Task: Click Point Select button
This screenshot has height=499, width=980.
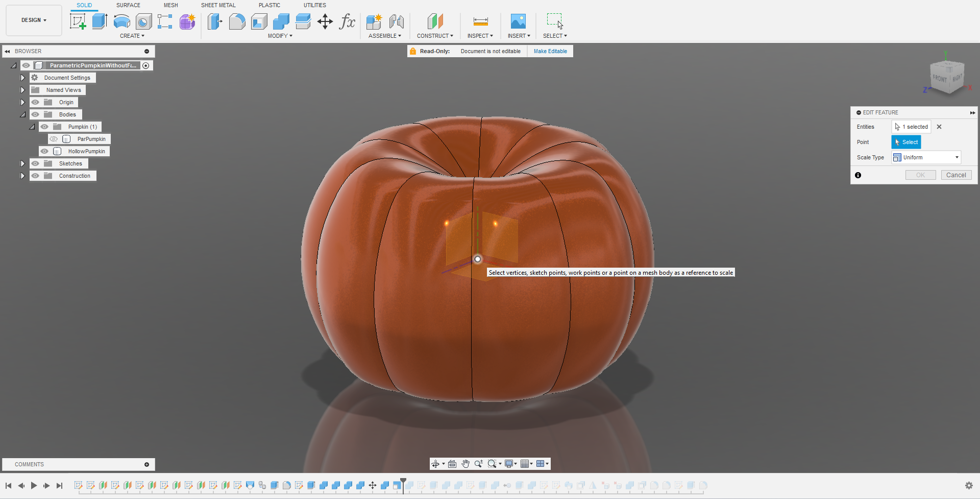Action: pyautogui.click(x=906, y=142)
